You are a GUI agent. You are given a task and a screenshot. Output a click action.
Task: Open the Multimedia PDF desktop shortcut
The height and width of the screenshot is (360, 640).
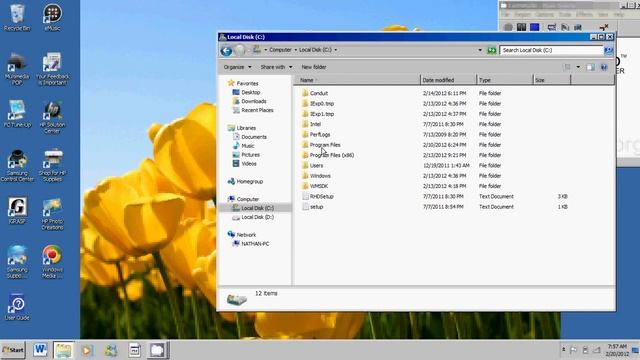click(x=17, y=69)
